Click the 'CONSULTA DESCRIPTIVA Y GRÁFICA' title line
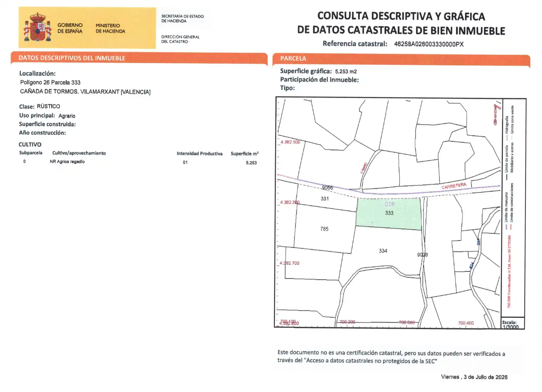 (401, 16)
